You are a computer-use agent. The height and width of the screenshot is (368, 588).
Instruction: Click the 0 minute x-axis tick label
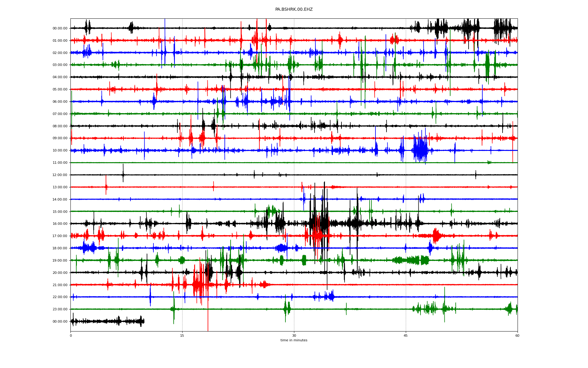click(x=71, y=335)
